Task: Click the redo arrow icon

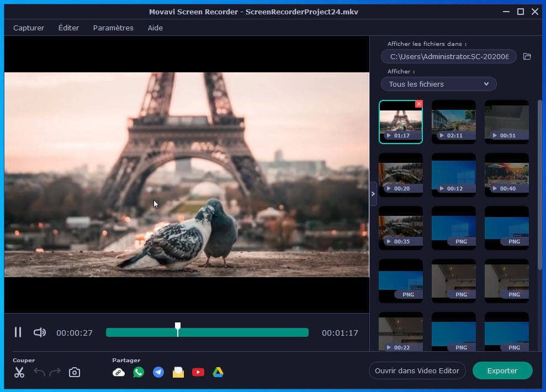Action: (55, 372)
